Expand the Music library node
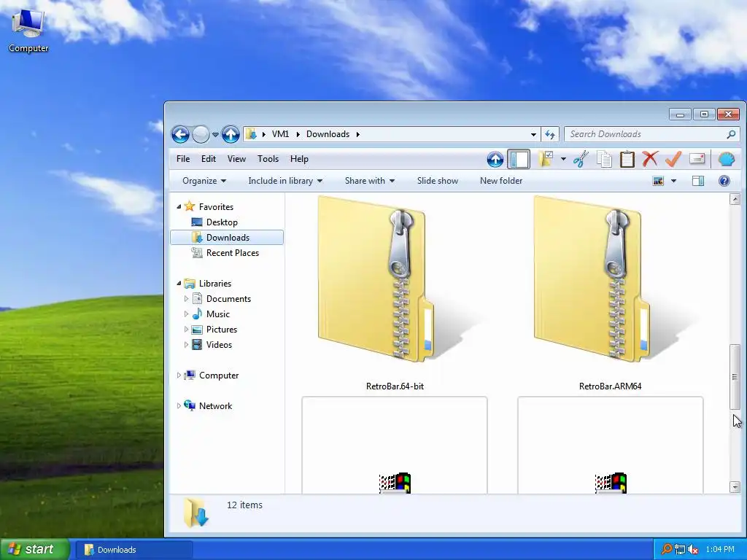Viewport: 747px width, 560px height. point(186,314)
